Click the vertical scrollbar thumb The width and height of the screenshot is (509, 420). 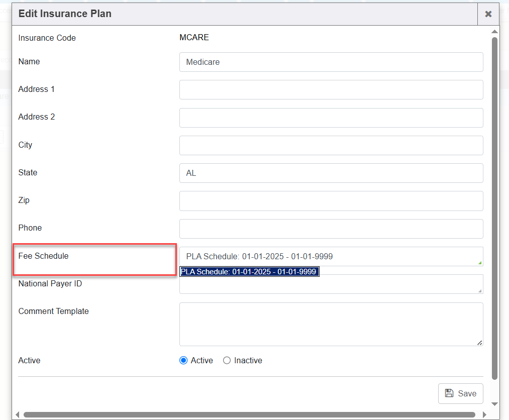[x=494, y=201]
